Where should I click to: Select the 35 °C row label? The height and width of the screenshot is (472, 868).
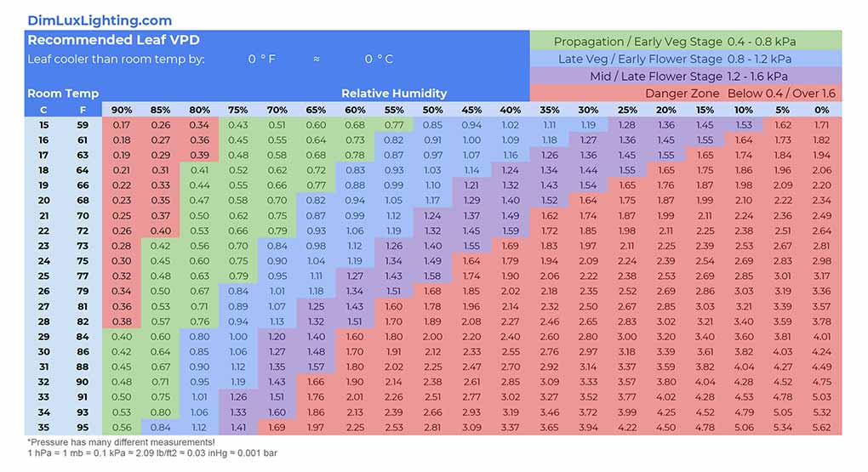click(43, 428)
